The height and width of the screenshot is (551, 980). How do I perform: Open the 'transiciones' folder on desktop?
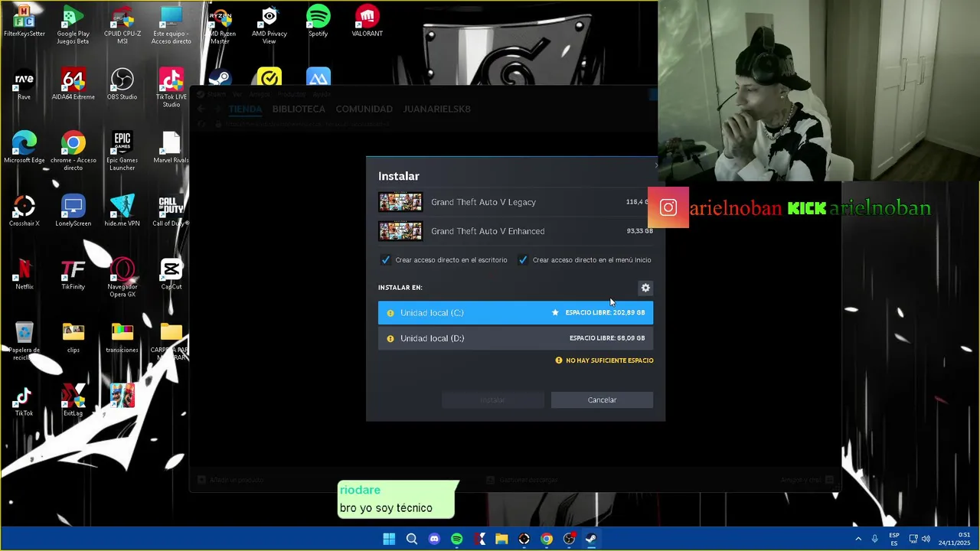point(122,337)
